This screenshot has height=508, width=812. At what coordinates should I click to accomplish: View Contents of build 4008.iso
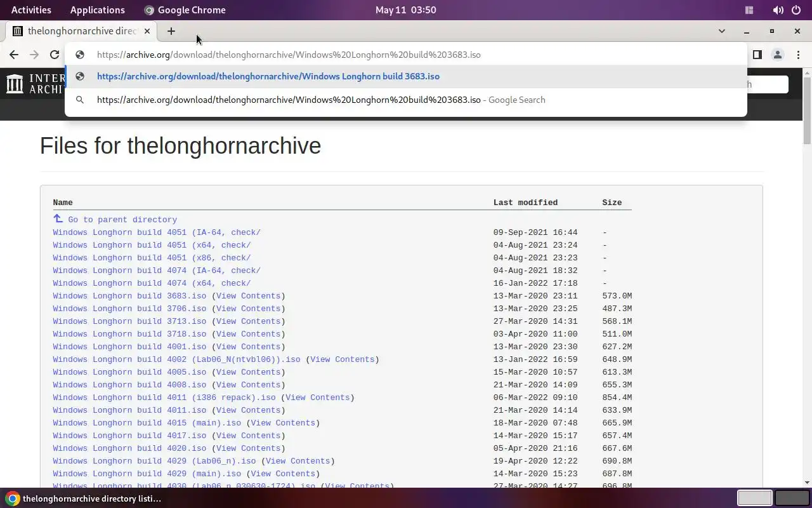tap(248, 385)
